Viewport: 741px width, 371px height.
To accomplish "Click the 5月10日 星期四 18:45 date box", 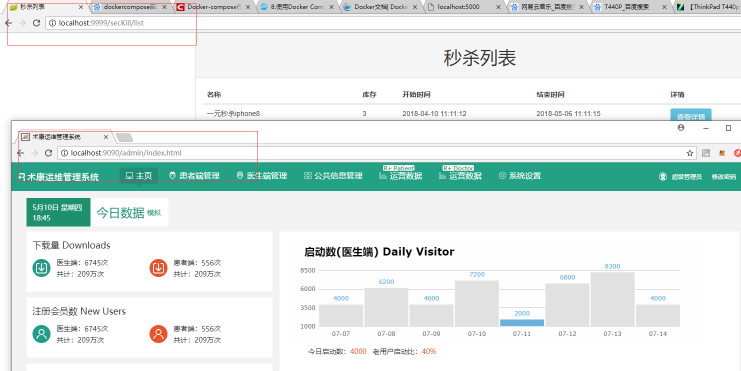I will point(58,212).
